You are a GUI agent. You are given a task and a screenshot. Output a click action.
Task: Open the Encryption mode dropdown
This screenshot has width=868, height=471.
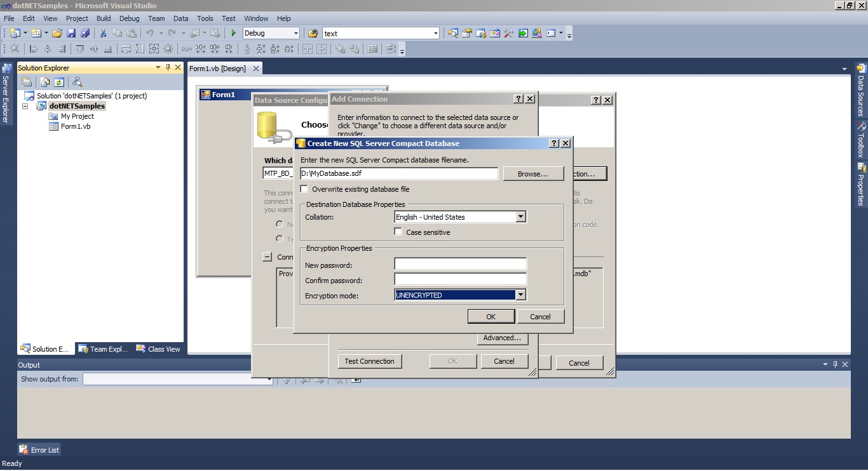[520, 295]
